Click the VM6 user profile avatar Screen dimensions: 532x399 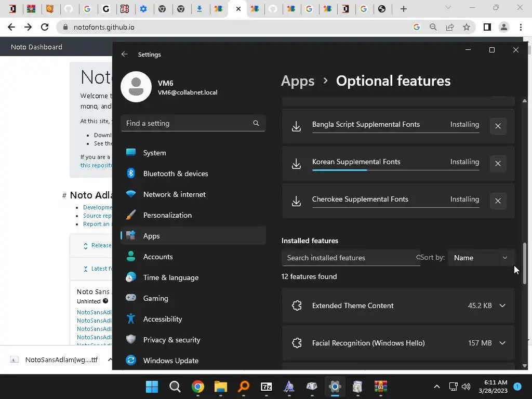tap(136, 87)
